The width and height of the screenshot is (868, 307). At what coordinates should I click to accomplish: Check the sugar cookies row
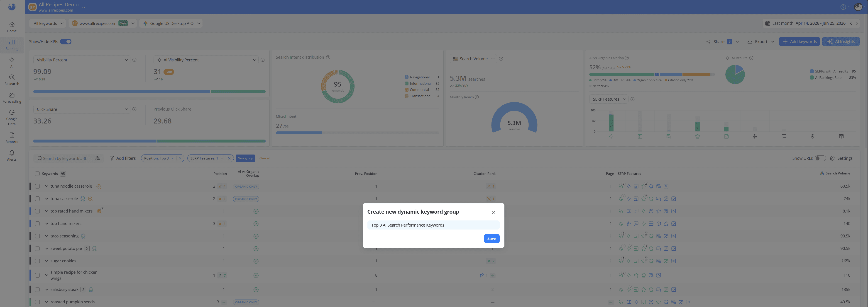click(37, 261)
